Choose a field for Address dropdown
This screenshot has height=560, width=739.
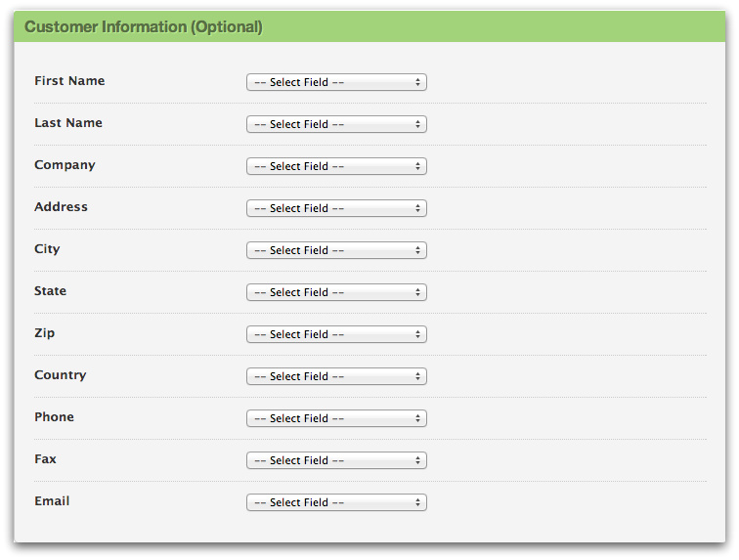[336, 209]
